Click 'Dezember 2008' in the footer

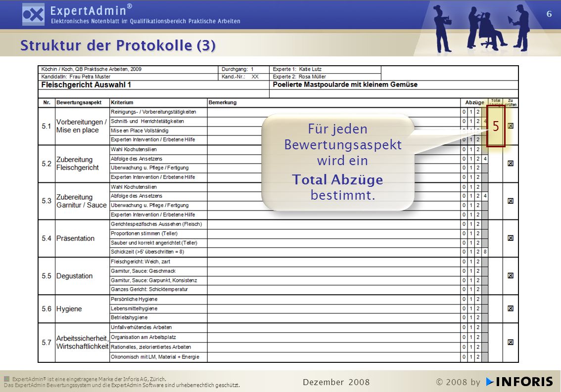coord(336,382)
